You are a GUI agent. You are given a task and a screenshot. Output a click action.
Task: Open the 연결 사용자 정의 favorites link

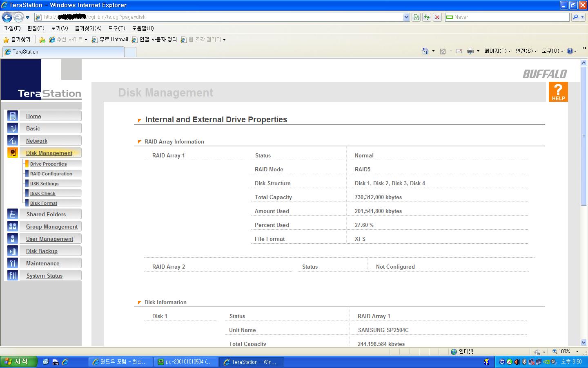(154, 40)
